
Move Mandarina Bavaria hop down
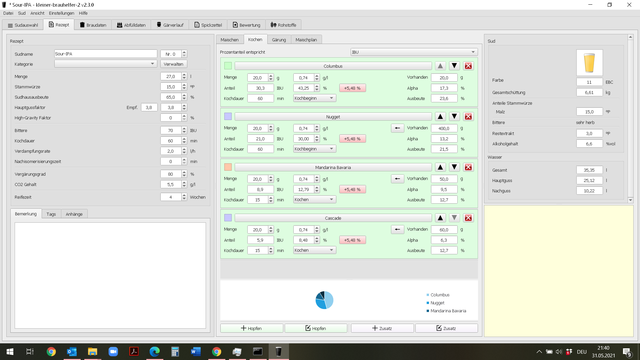[454, 167]
